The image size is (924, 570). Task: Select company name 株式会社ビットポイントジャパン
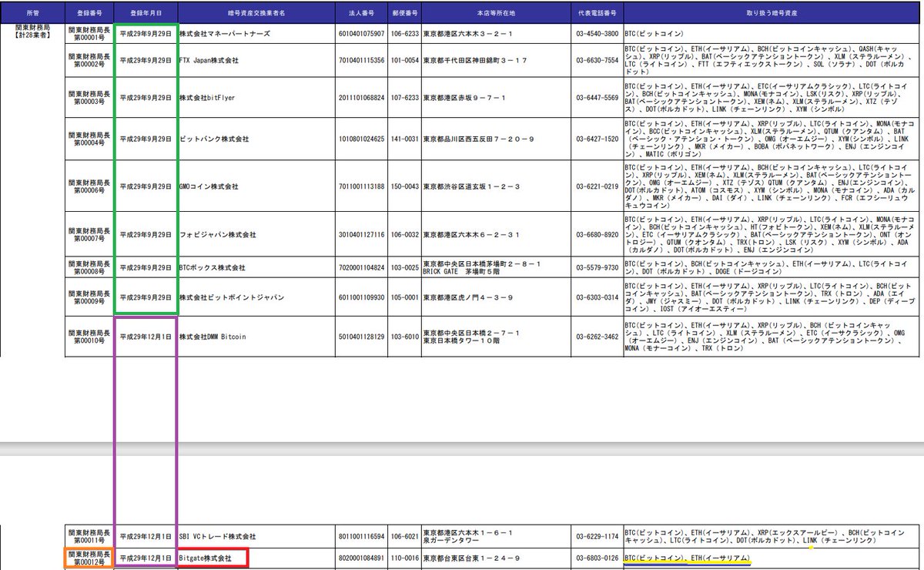pyautogui.click(x=232, y=297)
